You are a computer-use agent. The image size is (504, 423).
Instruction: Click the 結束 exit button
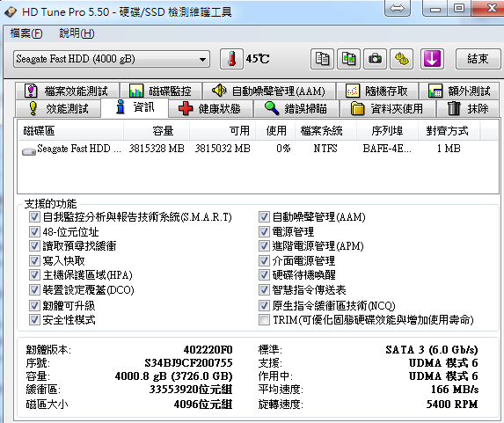(x=478, y=59)
